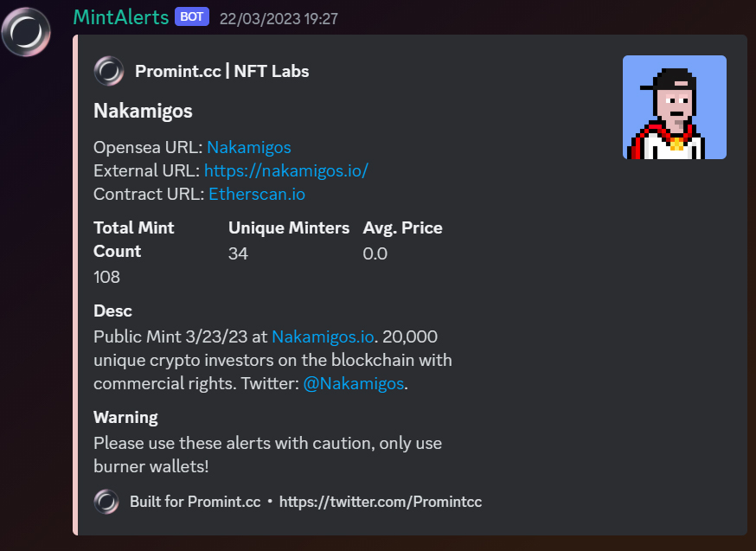Click the Warning field heading
Image resolution: width=756 pixels, height=551 pixels.
coord(125,418)
